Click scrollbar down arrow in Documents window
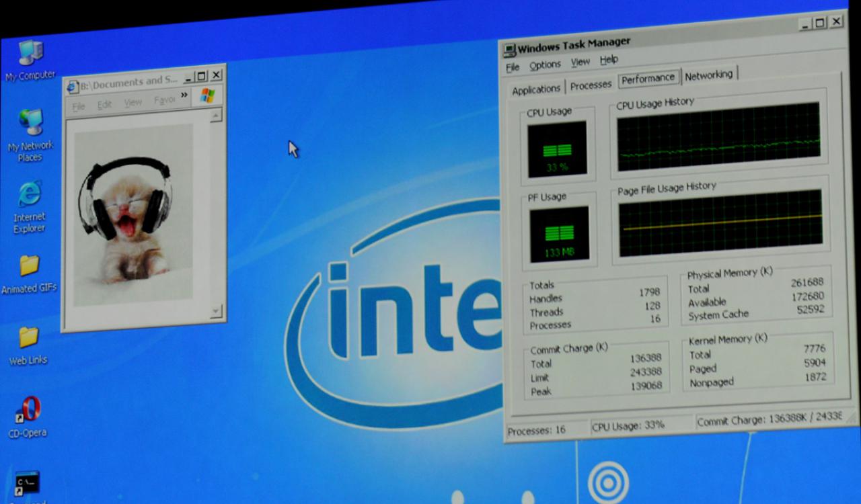Image resolution: width=861 pixels, height=504 pixels. [216, 311]
